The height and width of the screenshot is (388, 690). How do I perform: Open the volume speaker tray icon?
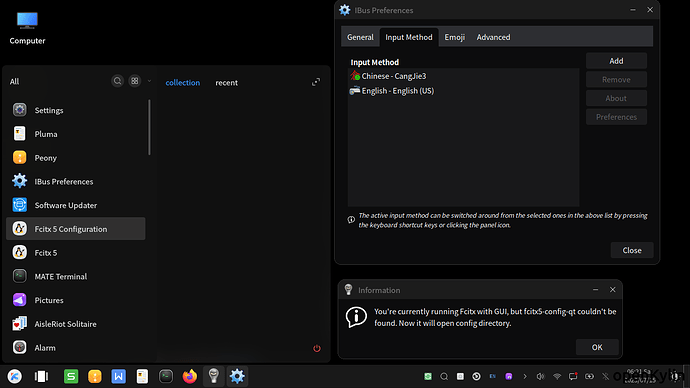tap(540, 376)
